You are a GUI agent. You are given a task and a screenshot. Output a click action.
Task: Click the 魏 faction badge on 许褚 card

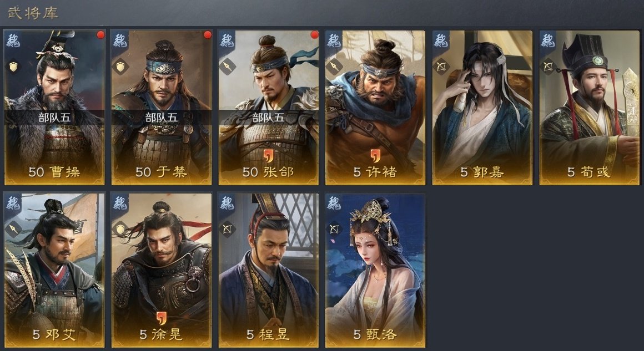click(334, 40)
